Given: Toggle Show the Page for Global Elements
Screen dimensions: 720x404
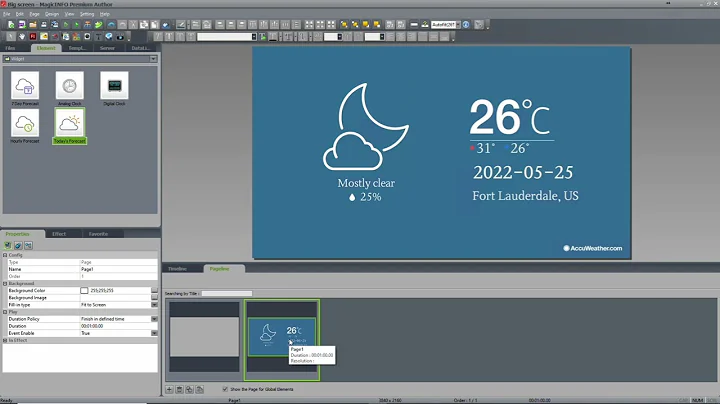Looking at the screenshot, I should tap(225, 389).
